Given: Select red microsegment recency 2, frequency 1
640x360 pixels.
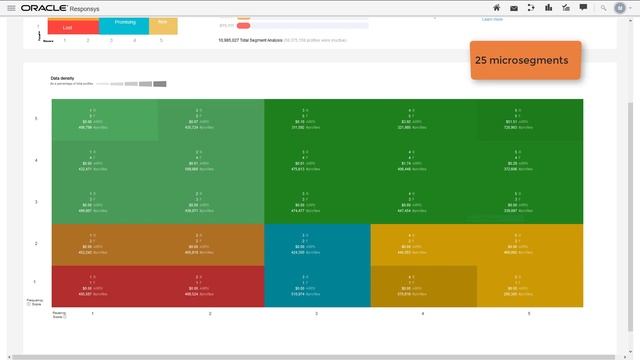Looking at the screenshot, I should point(211,286).
